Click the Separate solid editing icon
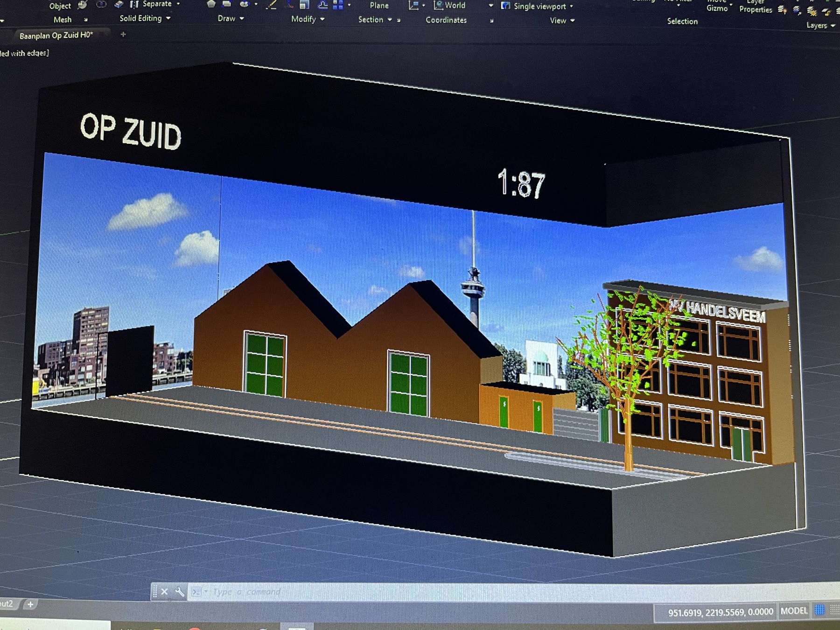The width and height of the screenshot is (840, 630). point(134,4)
